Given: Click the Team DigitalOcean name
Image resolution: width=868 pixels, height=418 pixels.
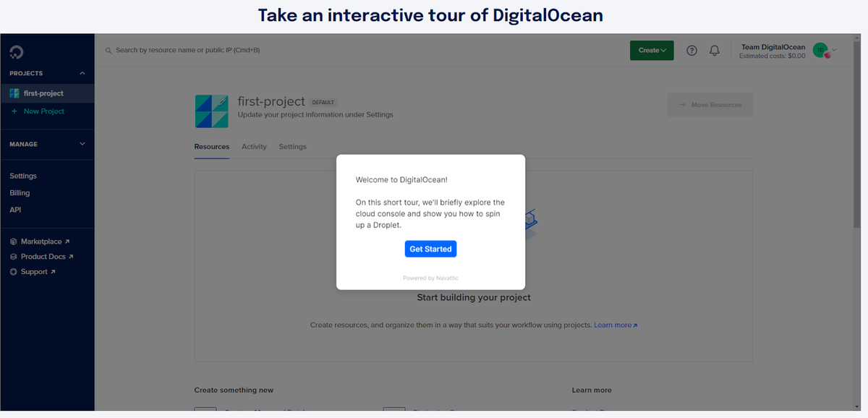Looking at the screenshot, I should click(773, 47).
